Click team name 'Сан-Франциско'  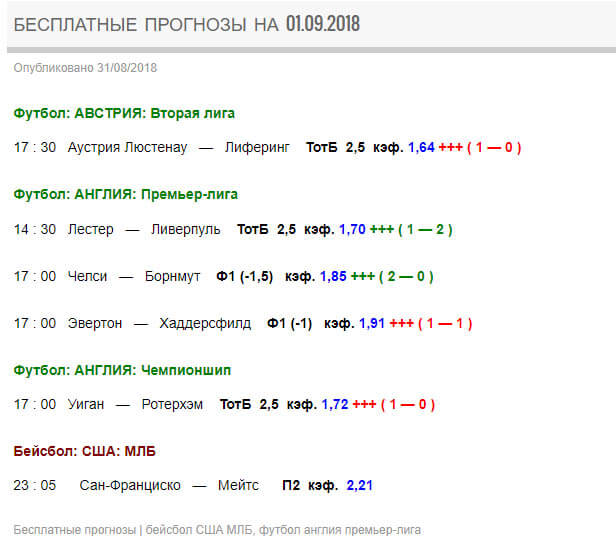coord(130,486)
